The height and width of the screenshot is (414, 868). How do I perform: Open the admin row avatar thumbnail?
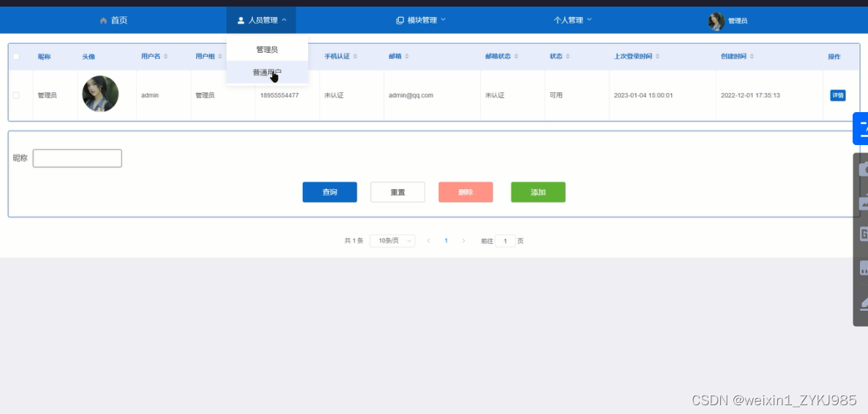[x=100, y=94]
